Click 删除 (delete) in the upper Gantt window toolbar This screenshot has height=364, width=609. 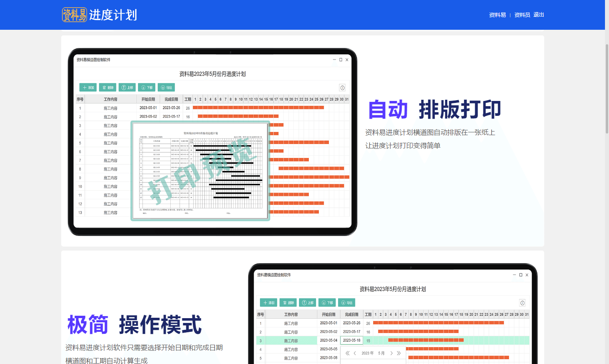(x=107, y=87)
